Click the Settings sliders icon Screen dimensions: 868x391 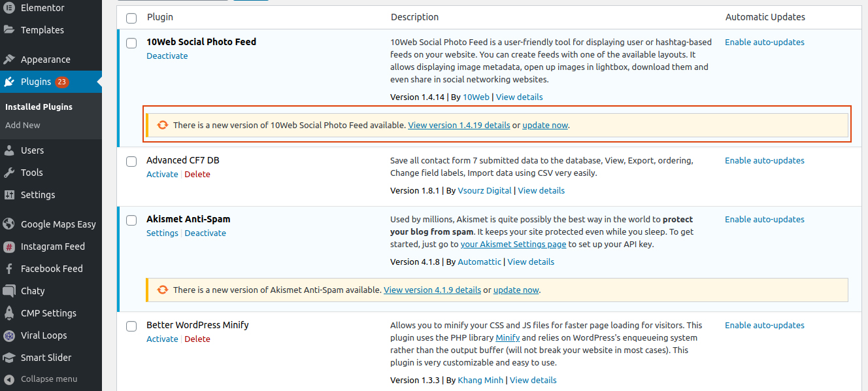(x=9, y=195)
